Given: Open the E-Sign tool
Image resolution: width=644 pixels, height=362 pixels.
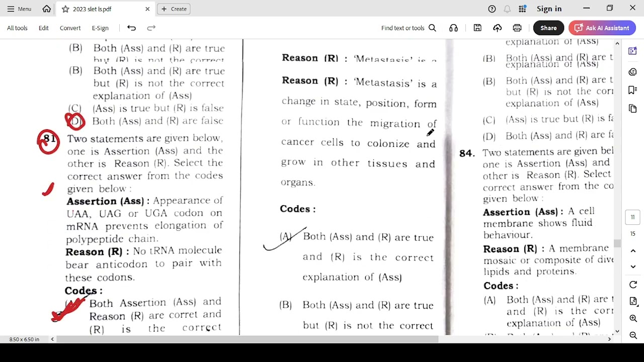Looking at the screenshot, I should click(x=100, y=28).
